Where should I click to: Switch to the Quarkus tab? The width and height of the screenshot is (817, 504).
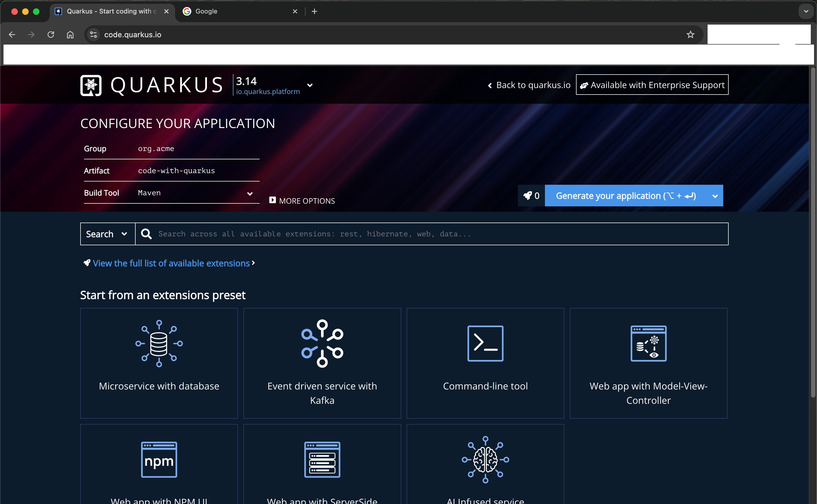click(113, 11)
